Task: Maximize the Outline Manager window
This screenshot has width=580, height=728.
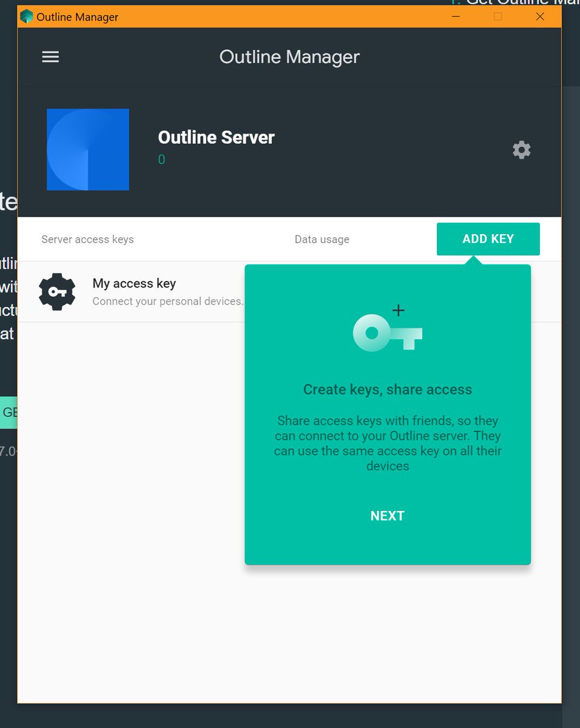Action: [498, 16]
